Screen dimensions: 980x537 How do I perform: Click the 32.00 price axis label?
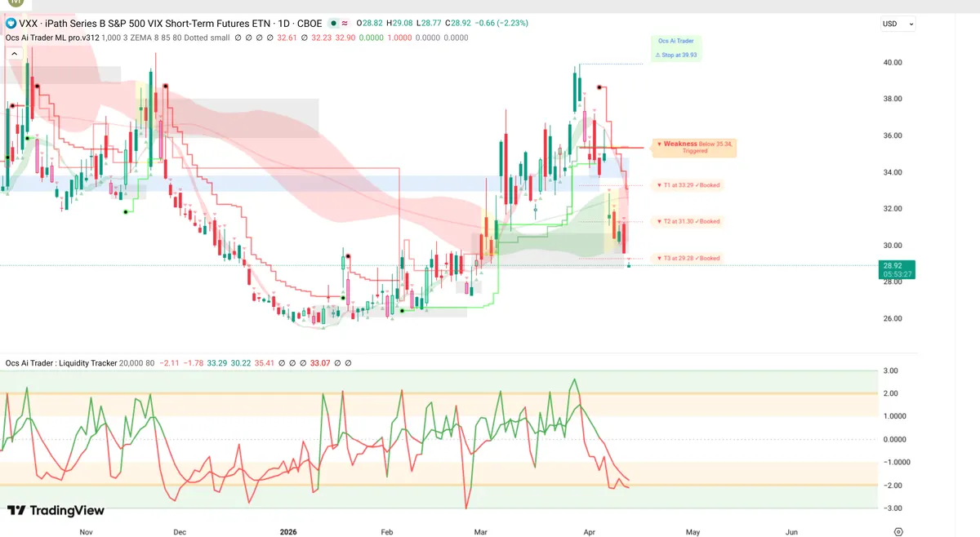click(x=892, y=209)
